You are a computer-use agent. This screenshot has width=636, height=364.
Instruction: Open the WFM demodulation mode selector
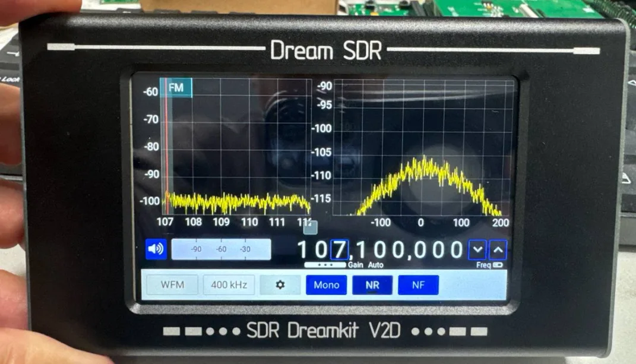(x=172, y=285)
